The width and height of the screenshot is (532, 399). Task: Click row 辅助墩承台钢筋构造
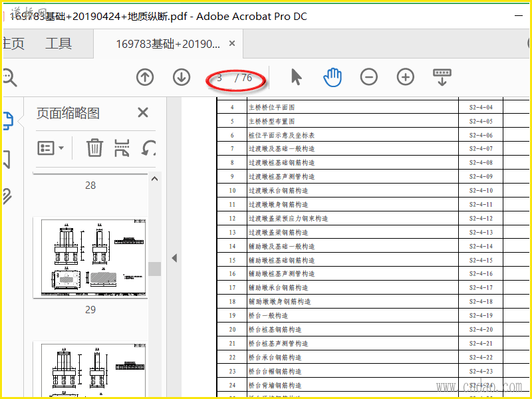(373, 287)
